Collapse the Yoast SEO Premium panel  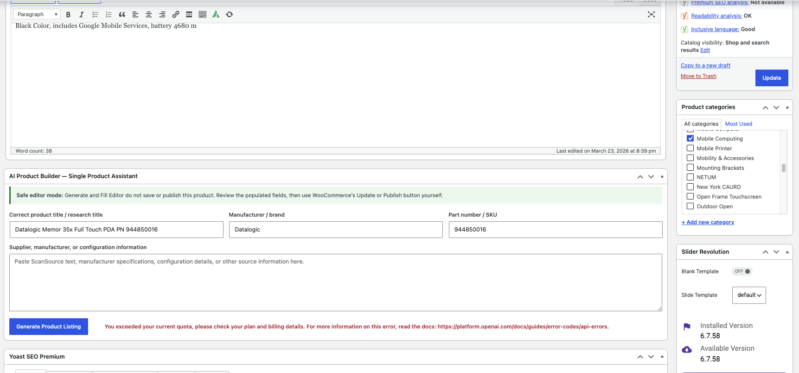662,356
